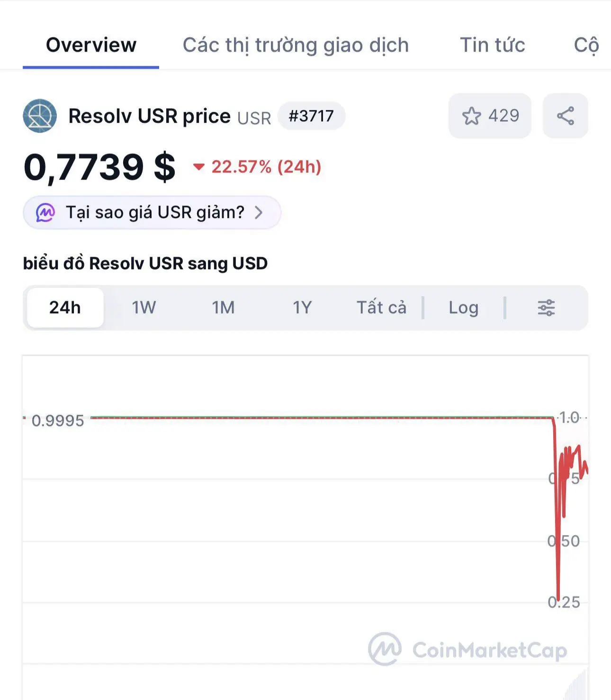Image resolution: width=611 pixels, height=700 pixels.
Task: Tap the price chart's lowest dip point
Action: tap(558, 599)
